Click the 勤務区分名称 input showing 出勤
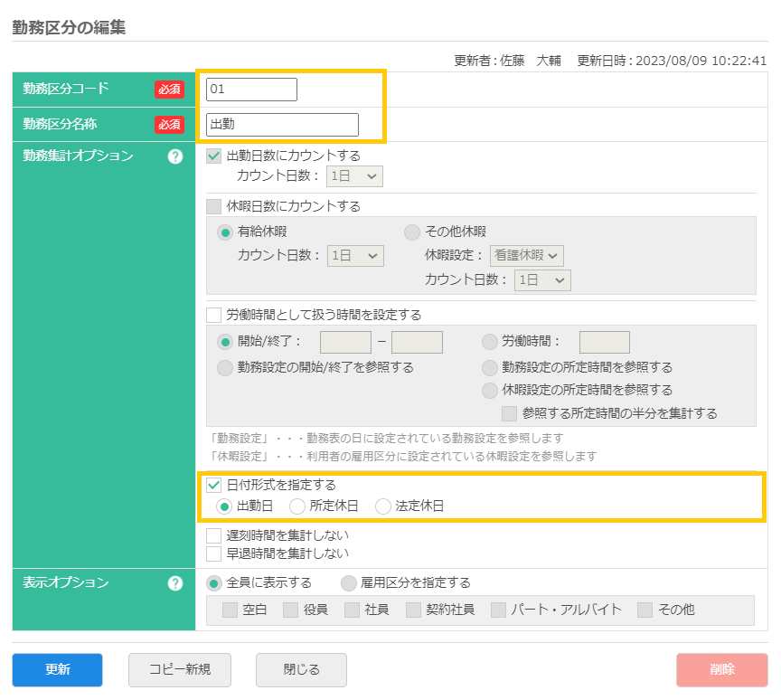 click(x=282, y=124)
